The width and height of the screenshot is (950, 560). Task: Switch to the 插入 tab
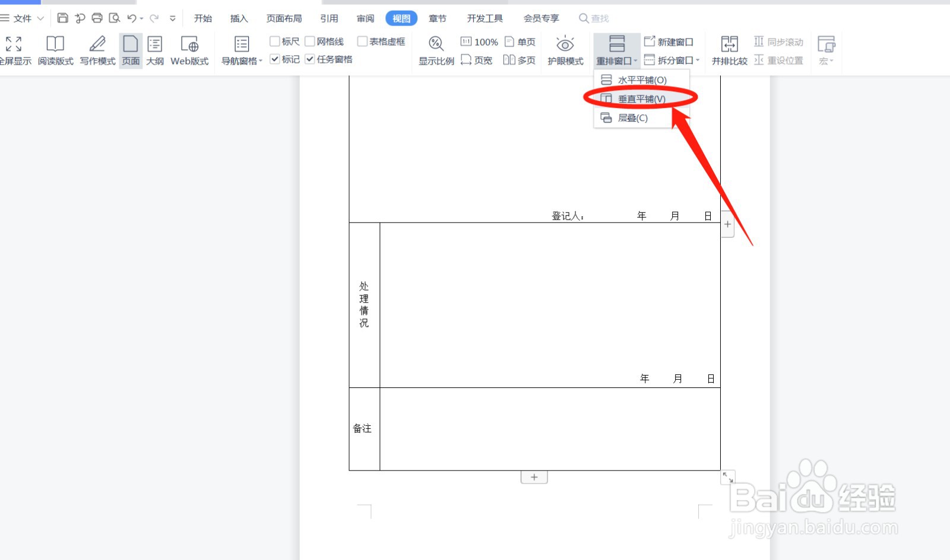(239, 18)
